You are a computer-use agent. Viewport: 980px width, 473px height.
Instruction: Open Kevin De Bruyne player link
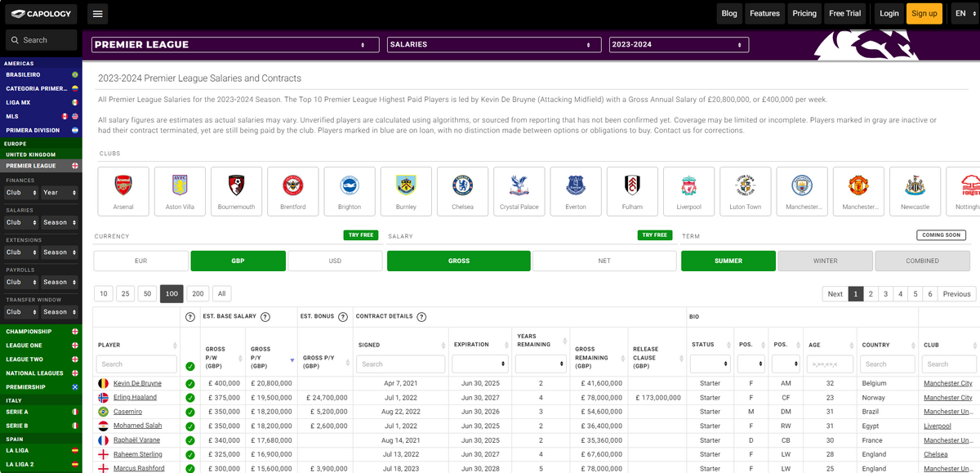[137, 383]
